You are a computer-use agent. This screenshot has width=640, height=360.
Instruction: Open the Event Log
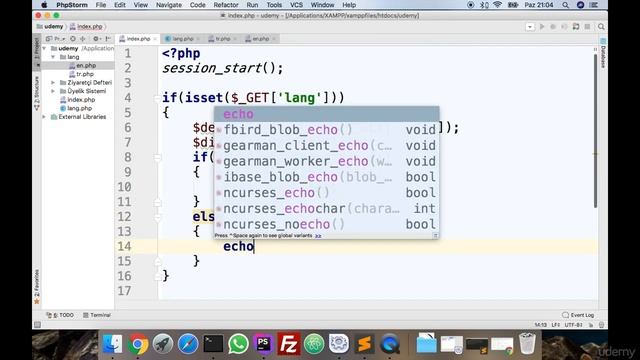click(x=578, y=315)
